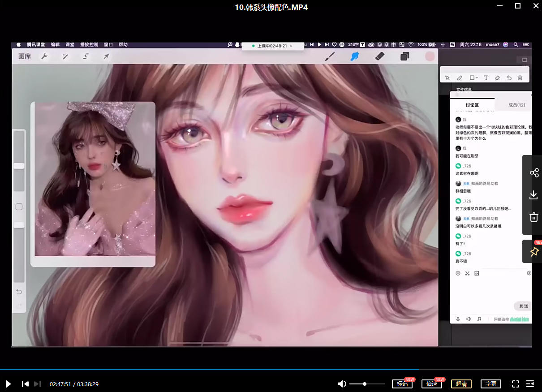Image resolution: width=542 pixels, height=392 pixels.
Task: Click the share icon
Action: pos(533,173)
